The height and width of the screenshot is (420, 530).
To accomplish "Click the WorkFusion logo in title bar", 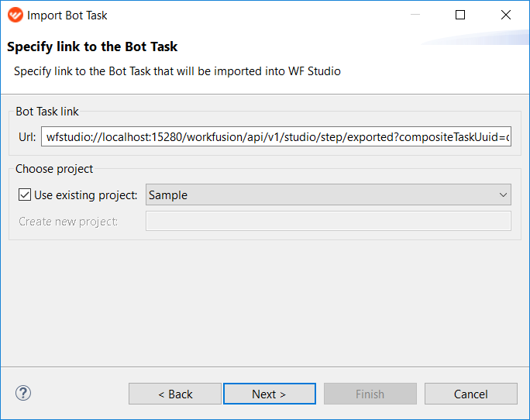I will pyautogui.click(x=15, y=15).
